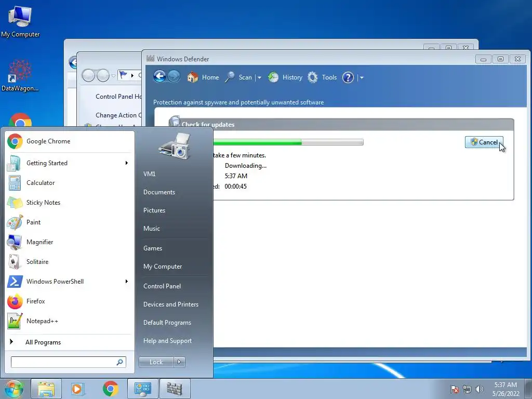The image size is (532, 399).
Task: Click the search magnifier in Start menu
Action: (x=119, y=362)
